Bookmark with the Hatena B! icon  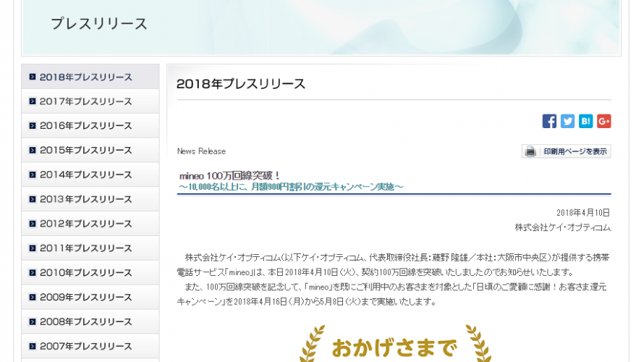(585, 121)
